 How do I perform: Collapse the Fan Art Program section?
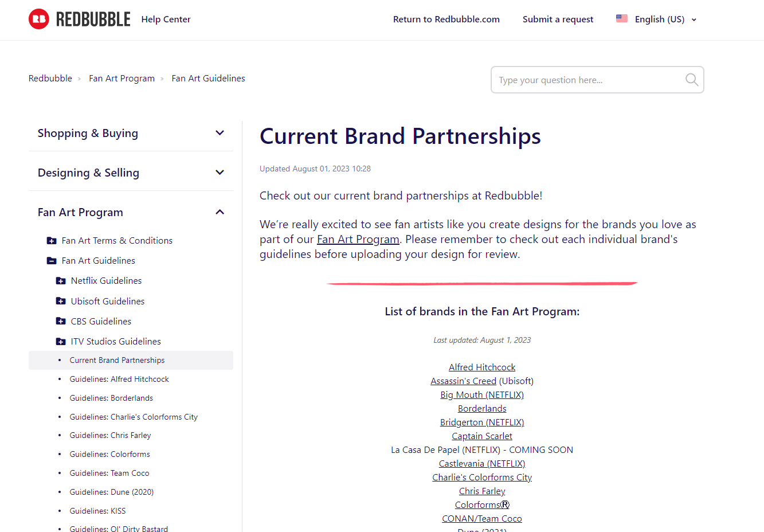[220, 212]
